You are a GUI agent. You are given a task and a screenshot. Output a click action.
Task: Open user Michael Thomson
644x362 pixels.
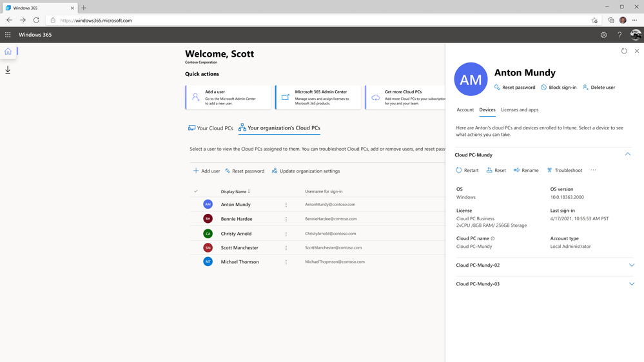240,262
